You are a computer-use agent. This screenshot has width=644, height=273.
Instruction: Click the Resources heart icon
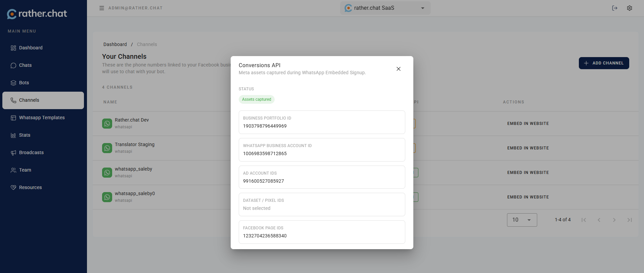13,188
